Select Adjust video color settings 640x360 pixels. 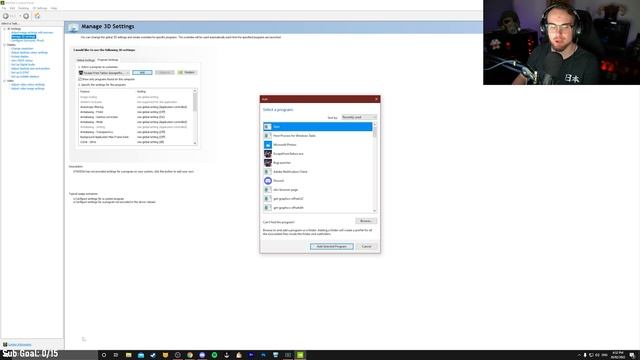click(28, 84)
